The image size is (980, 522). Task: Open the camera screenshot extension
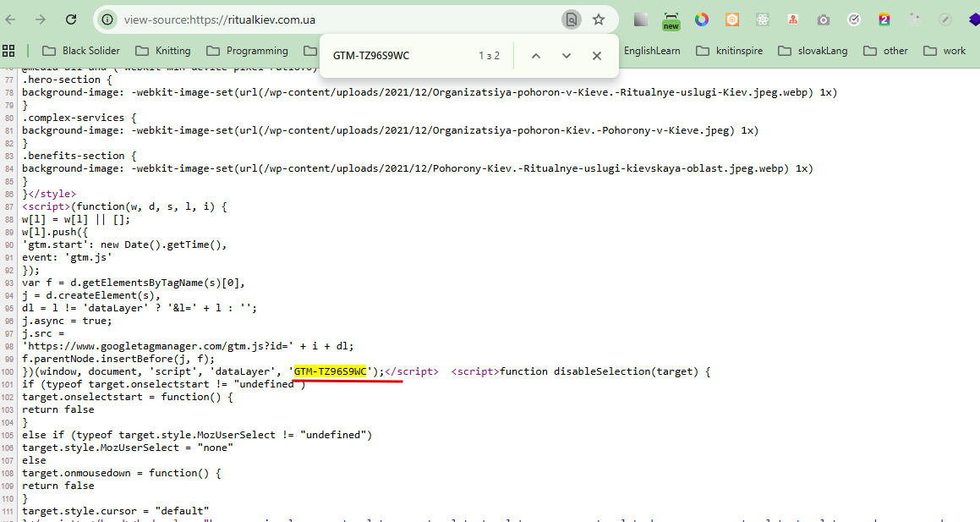823,20
